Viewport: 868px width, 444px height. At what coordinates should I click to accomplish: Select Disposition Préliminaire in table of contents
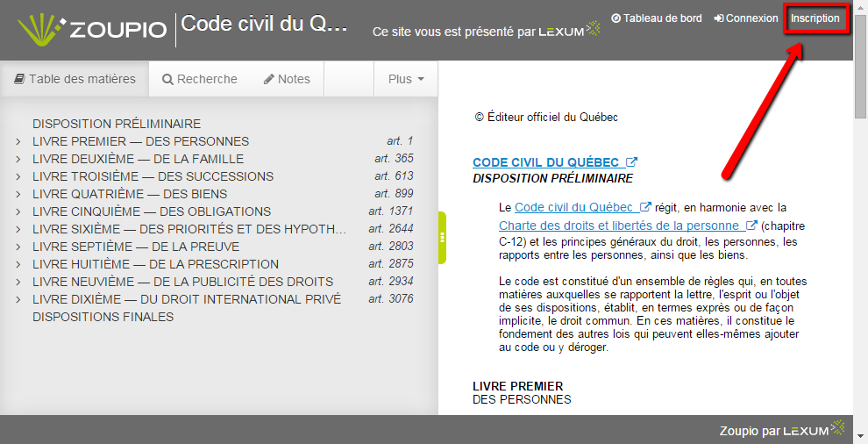click(x=117, y=124)
